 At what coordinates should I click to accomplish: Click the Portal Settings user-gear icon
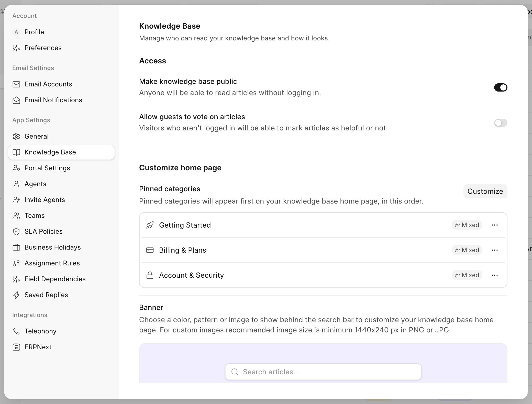pos(16,168)
